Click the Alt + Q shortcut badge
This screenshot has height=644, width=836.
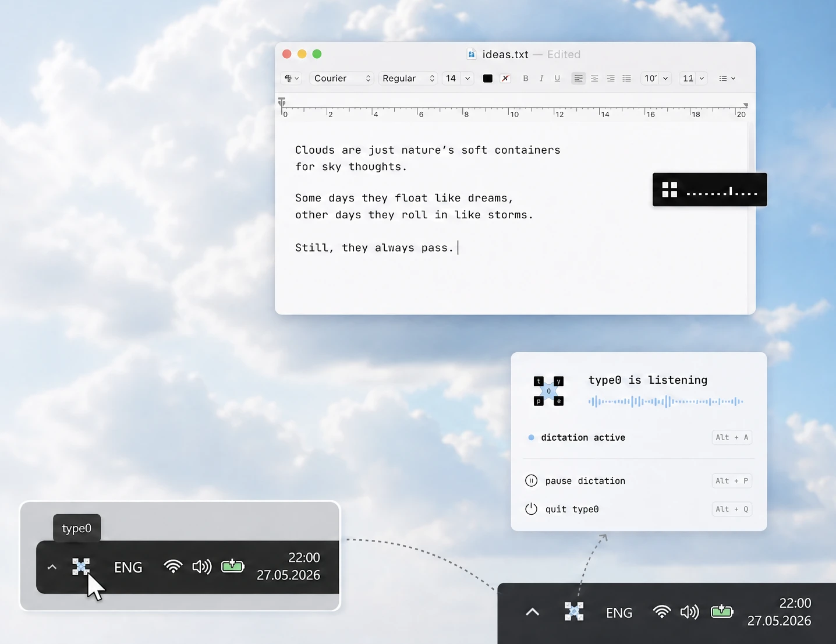tap(732, 509)
